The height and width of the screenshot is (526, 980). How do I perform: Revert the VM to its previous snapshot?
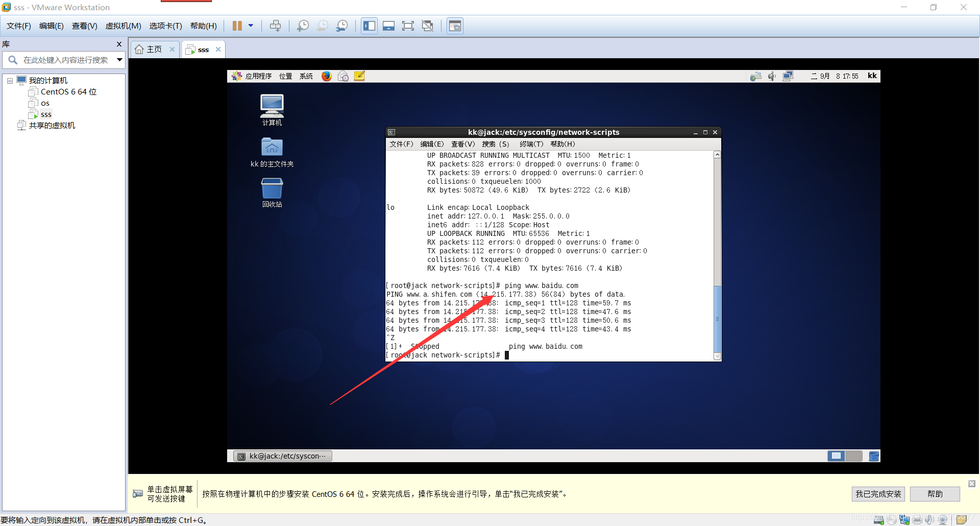pos(323,26)
